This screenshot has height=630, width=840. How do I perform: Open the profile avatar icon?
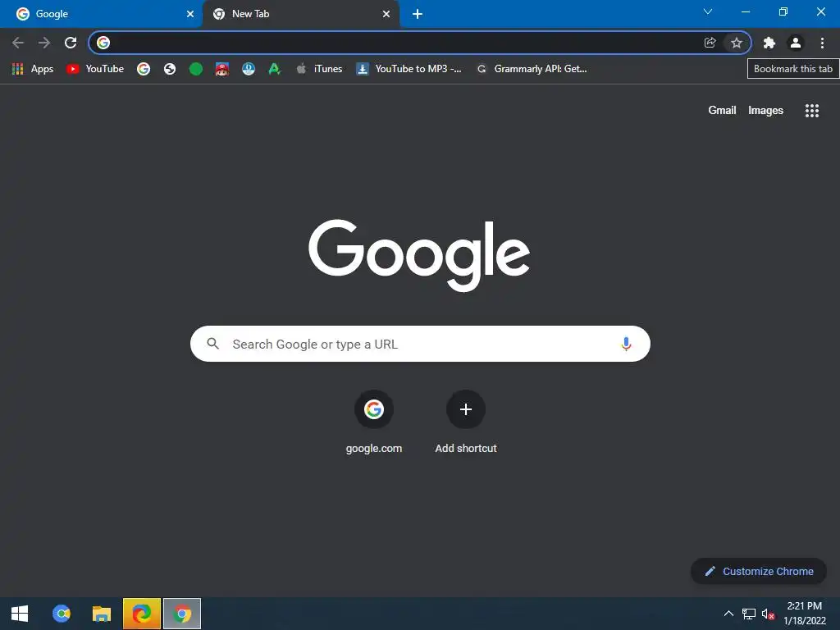tap(796, 43)
